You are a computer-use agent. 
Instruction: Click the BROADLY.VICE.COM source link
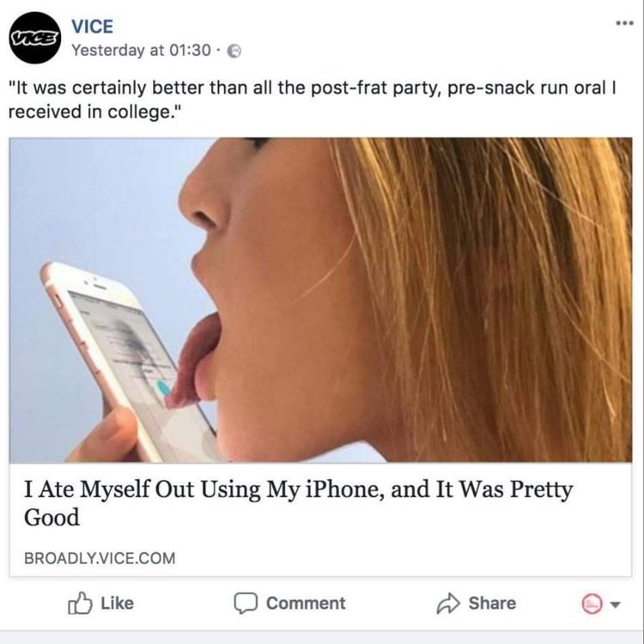pos(100,558)
